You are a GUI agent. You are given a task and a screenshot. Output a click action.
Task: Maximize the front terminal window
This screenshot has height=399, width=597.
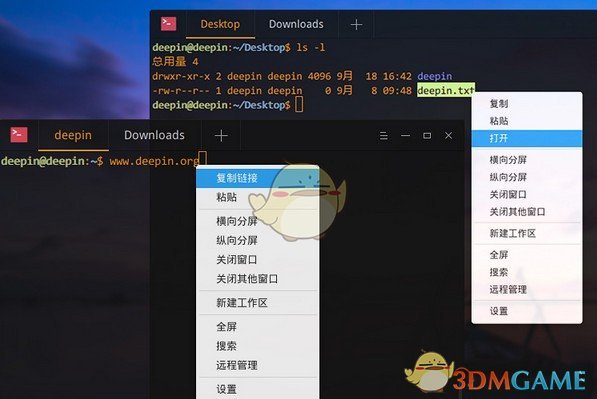[x=427, y=136]
